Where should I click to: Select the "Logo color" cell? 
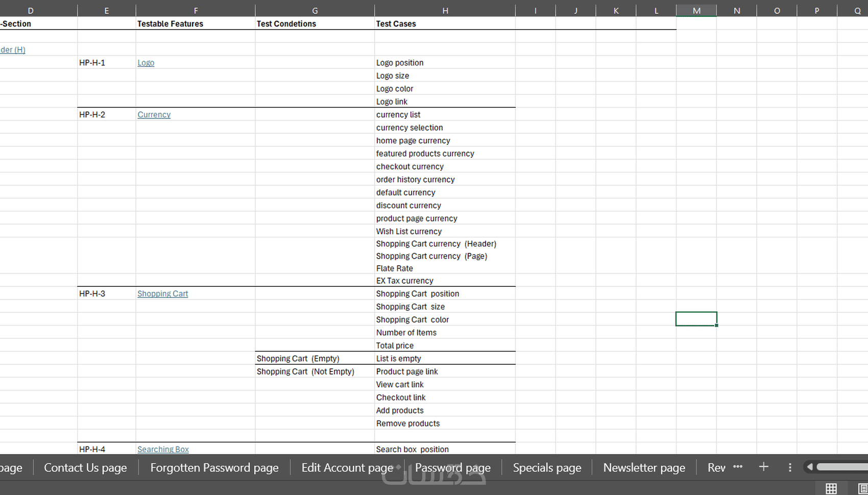pyautogui.click(x=445, y=89)
